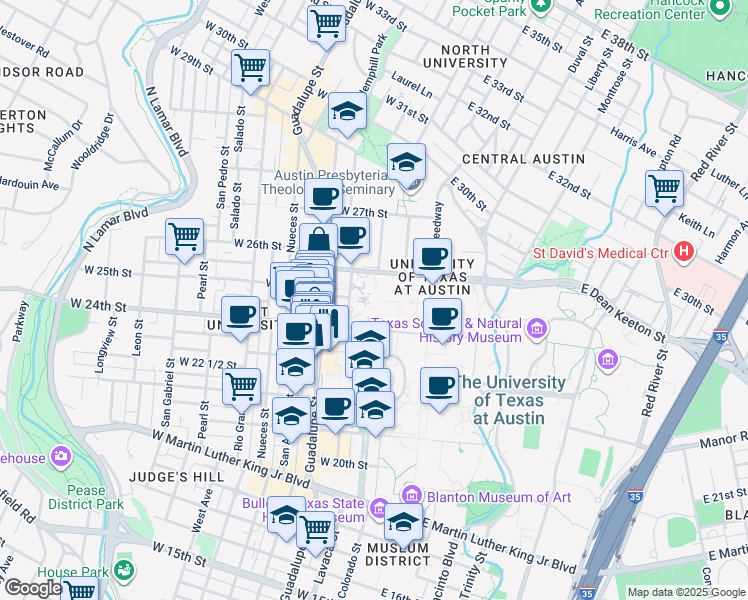The width and height of the screenshot is (748, 600).
Task: Select the 'JUDGE'S HILL' neighborhood label
Action: pyautogui.click(x=177, y=477)
